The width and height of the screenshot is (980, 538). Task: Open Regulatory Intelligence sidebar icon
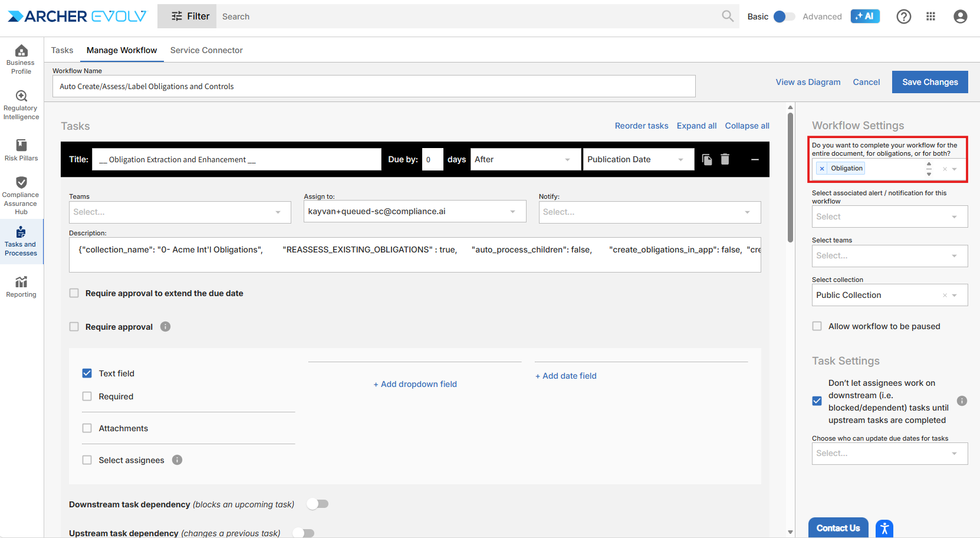[x=21, y=105]
